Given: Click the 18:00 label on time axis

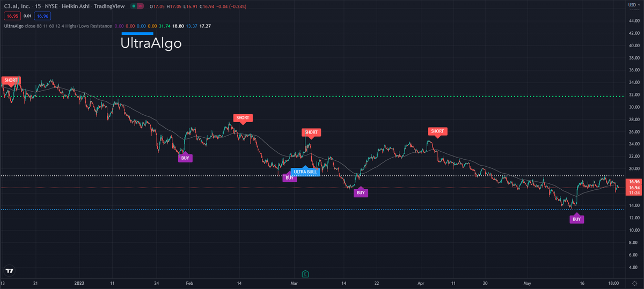Looking at the screenshot, I should tap(614, 283).
